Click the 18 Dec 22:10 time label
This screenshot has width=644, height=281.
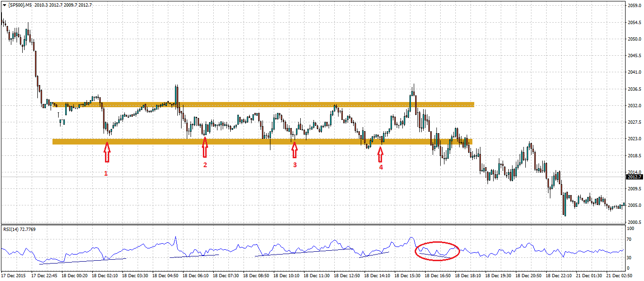[x=559, y=275]
